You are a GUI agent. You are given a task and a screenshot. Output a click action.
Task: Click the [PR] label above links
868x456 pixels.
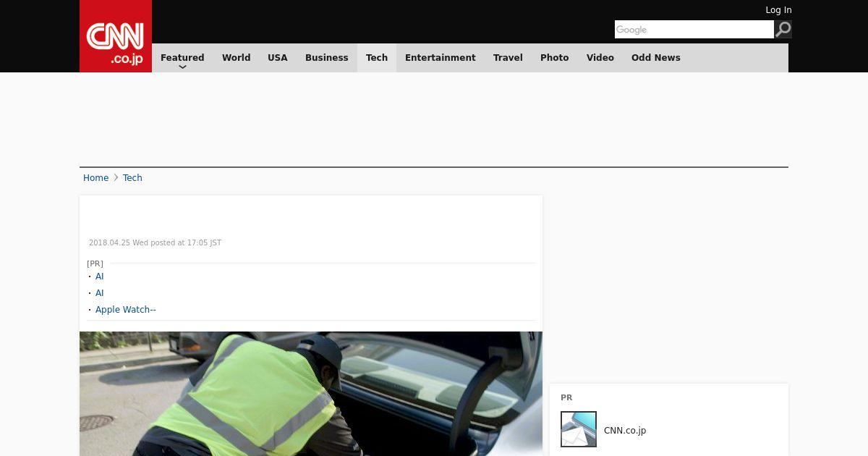(x=95, y=263)
